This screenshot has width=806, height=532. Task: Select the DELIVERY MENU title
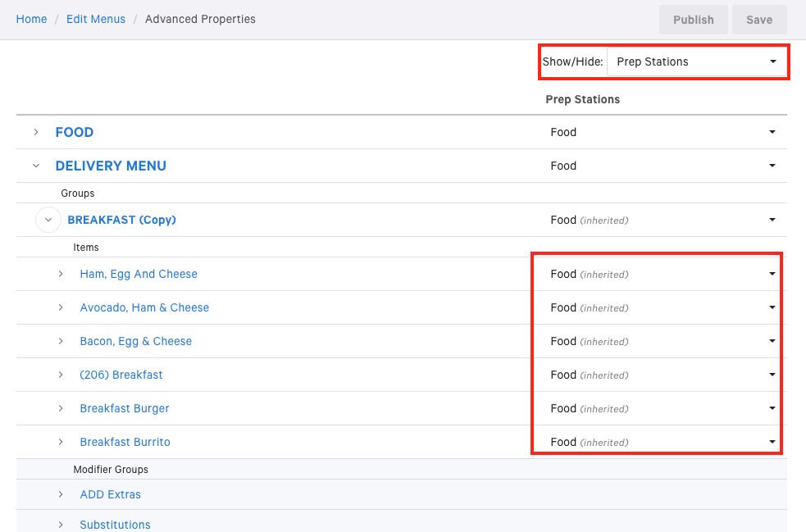[x=111, y=166]
